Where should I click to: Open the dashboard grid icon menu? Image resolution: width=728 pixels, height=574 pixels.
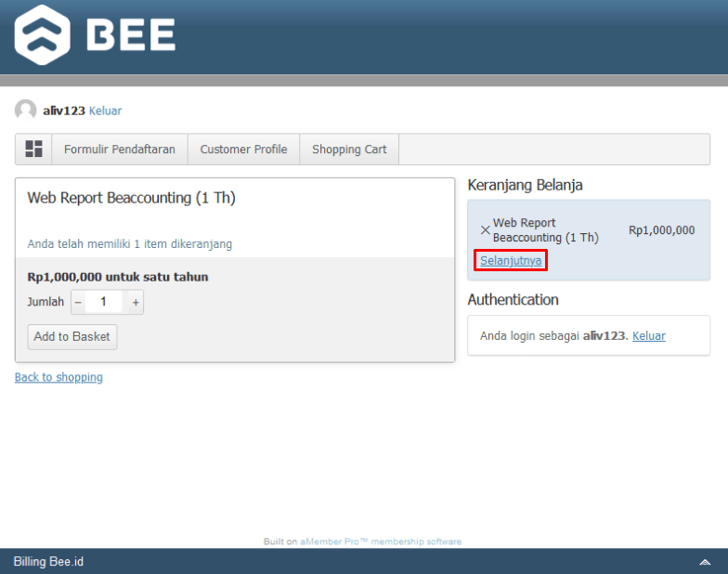(x=33, y=149)
